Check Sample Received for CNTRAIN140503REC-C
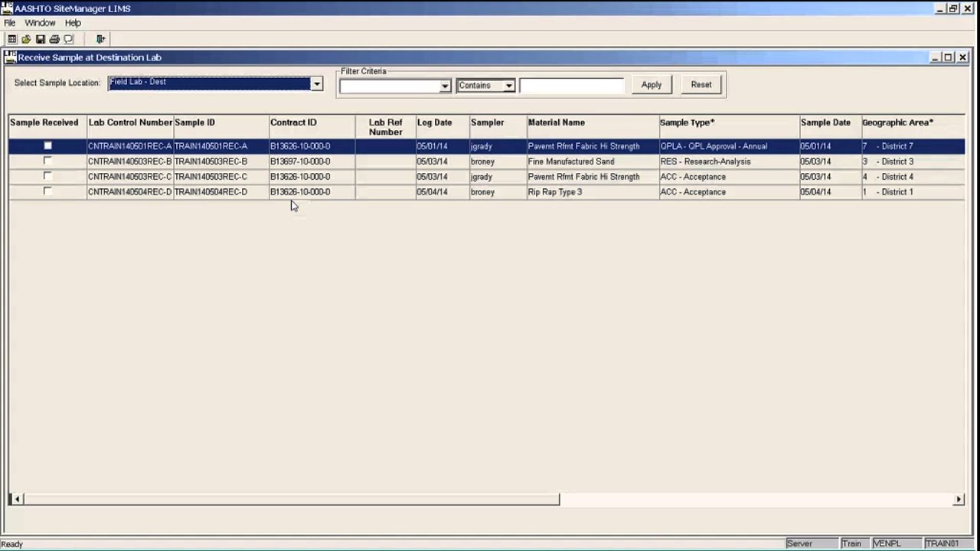 pos(47,176)
